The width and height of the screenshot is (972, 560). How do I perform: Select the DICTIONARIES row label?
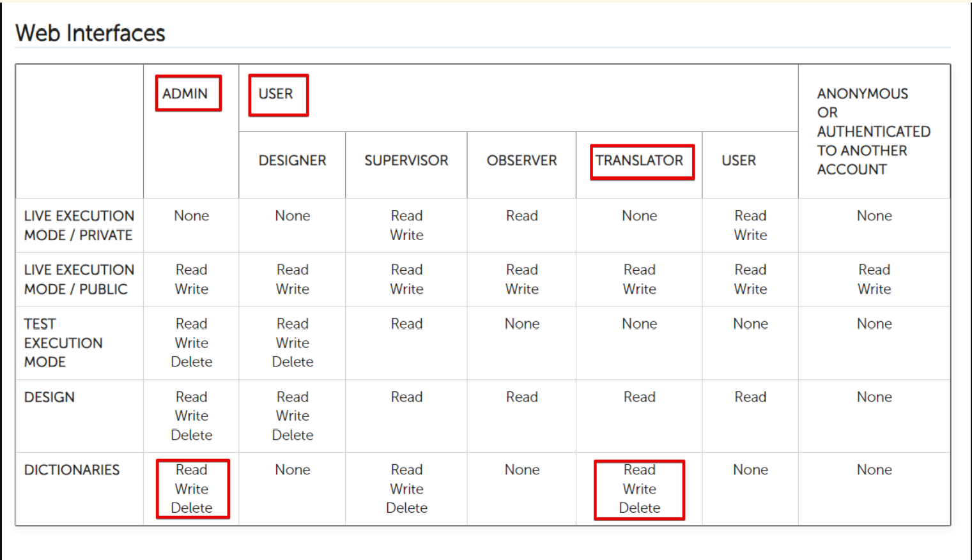point(72,470)
